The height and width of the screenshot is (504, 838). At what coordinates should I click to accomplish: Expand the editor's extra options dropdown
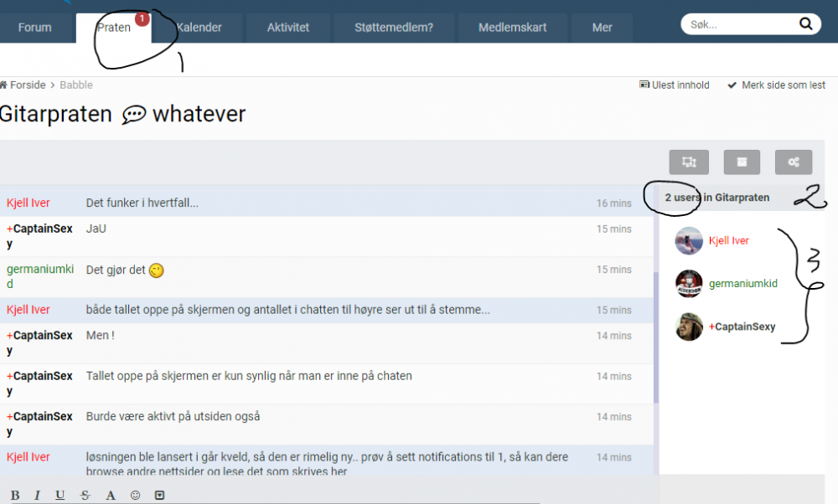160,495
